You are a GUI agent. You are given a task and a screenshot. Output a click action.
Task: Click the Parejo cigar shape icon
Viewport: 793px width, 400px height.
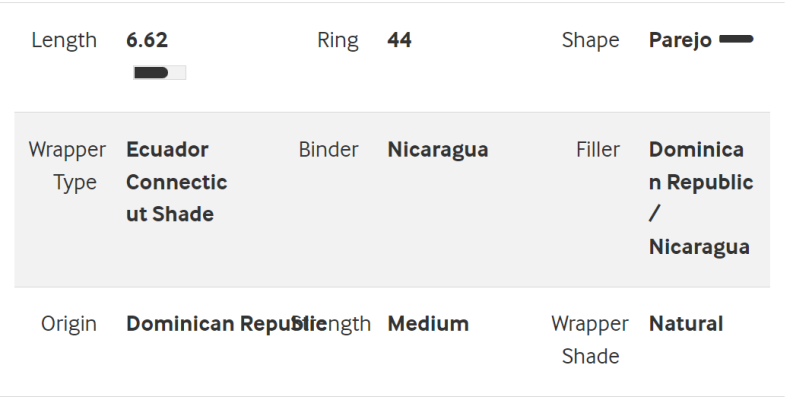point(736,39)
